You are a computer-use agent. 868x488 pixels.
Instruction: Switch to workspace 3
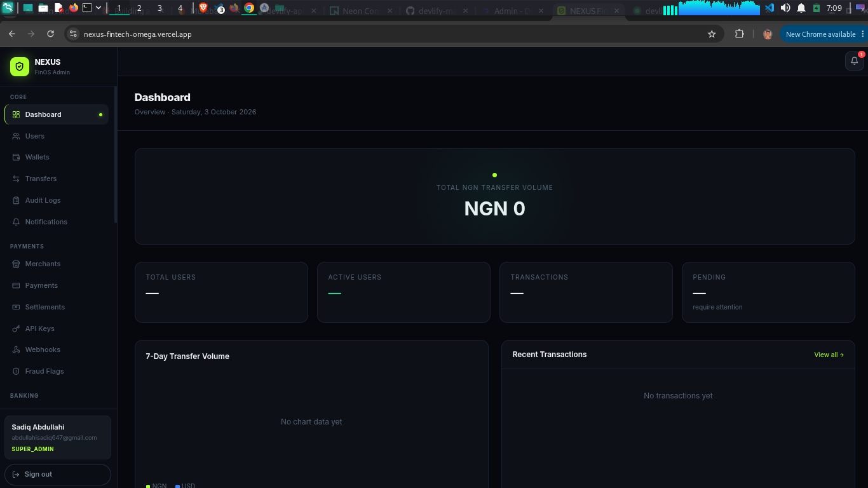(x=159, y=8)
